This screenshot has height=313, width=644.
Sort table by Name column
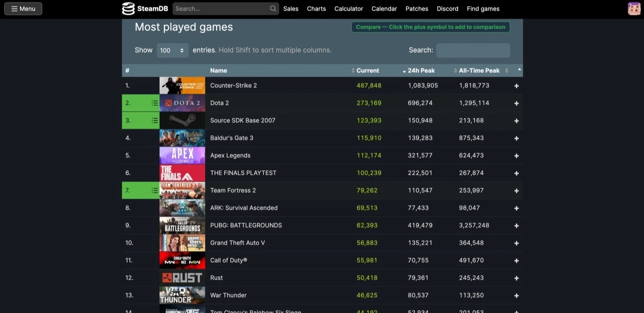[x=218, y=71]
